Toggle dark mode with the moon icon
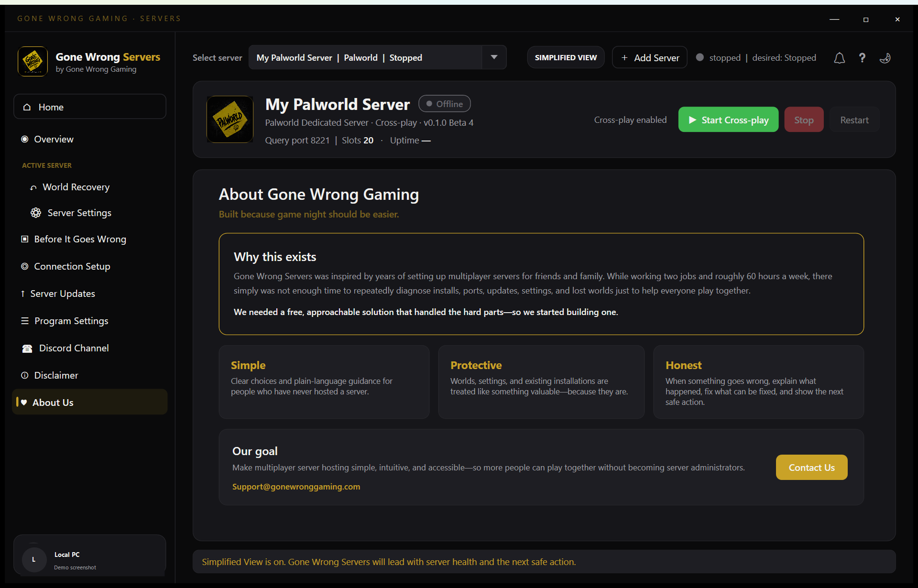Viewport: 918px width, 588px height. (x=885, y=58)
